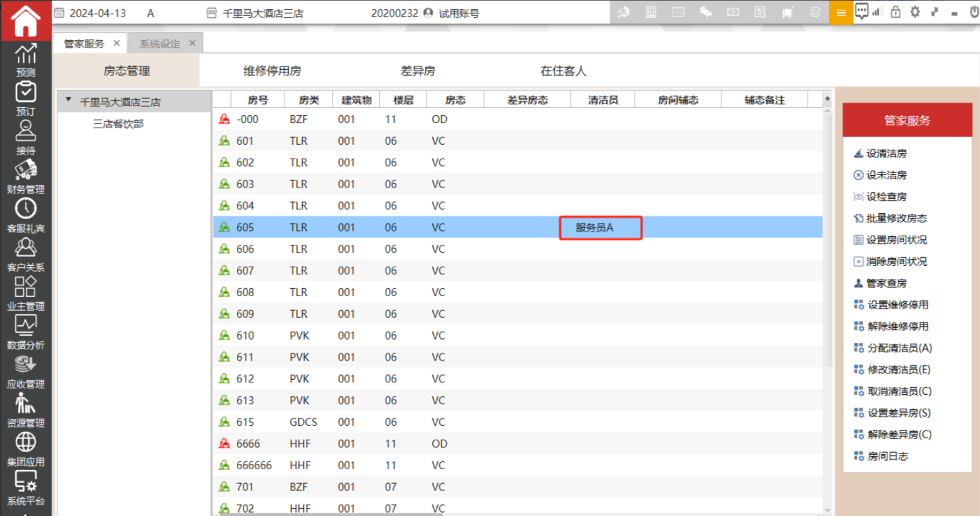This screenshot has width=980, height=516.
Task: Select 三店餐饮部 in the hotel tree
Action: pos(118,124)
